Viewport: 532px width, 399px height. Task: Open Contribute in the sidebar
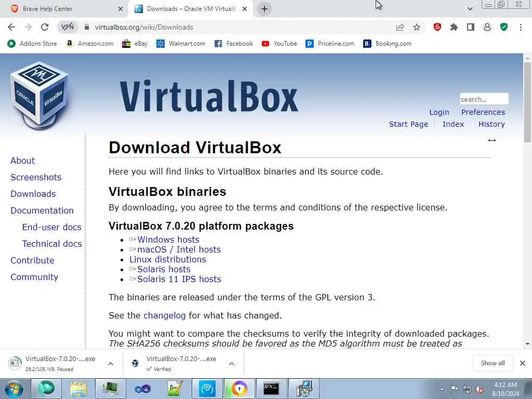32,260
